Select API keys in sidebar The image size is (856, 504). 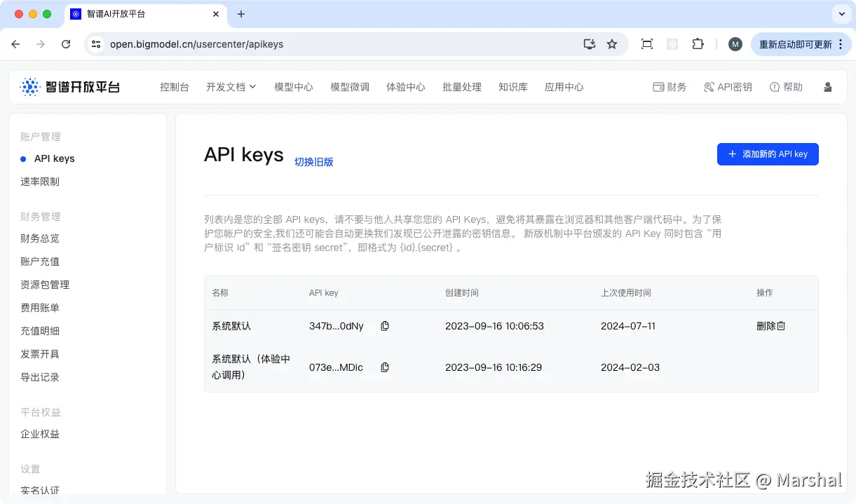pyautogui.click(x=54, y=158)
